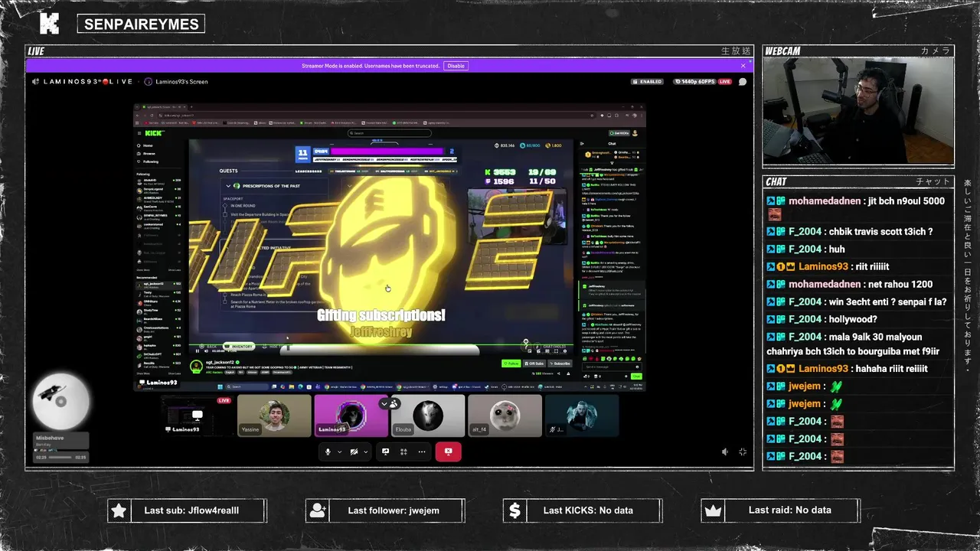Disable Streamer Mode via Disable button

[x=456, y=66]
